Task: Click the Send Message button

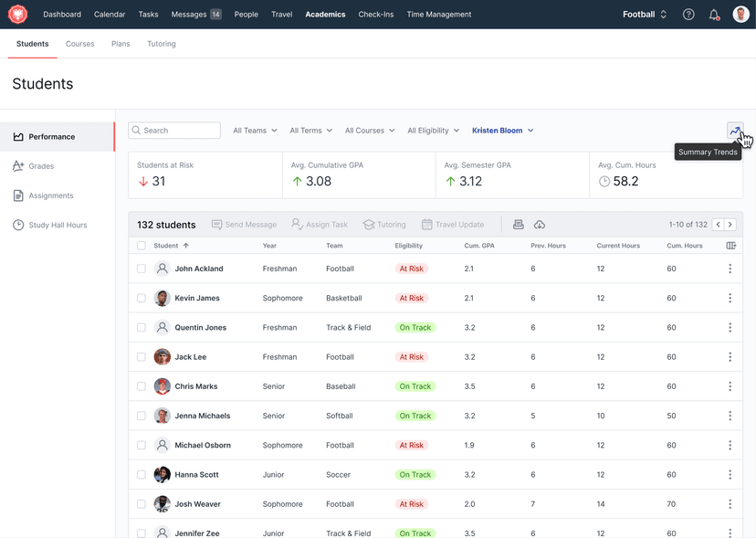Action: [x=244, y=225]
